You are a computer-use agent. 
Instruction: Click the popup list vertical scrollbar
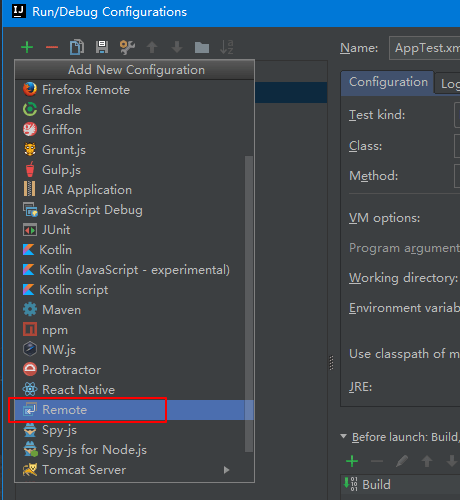click(249, 304)
